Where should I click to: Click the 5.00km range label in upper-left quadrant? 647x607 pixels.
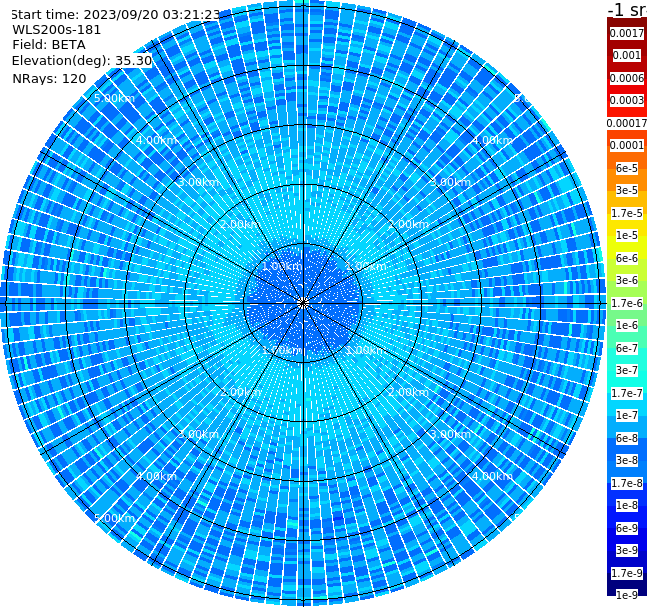click(x=114, y=98)
